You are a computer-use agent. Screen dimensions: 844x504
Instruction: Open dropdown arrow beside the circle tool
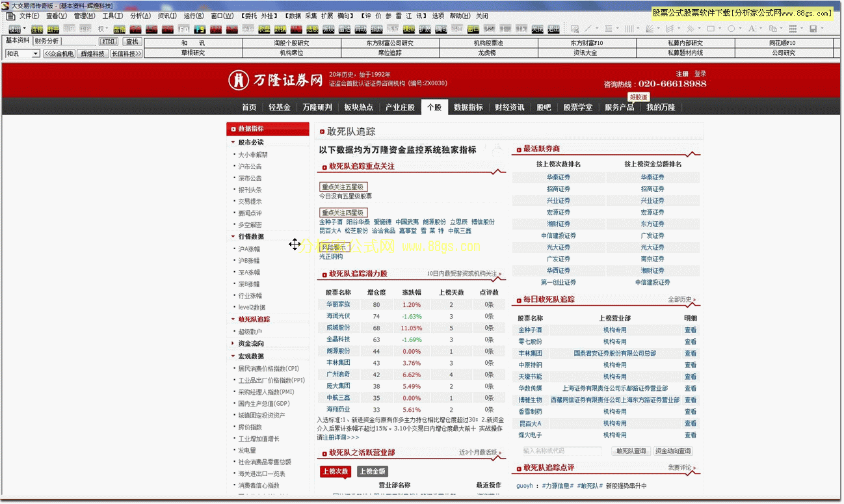click(x=741, y=29)
